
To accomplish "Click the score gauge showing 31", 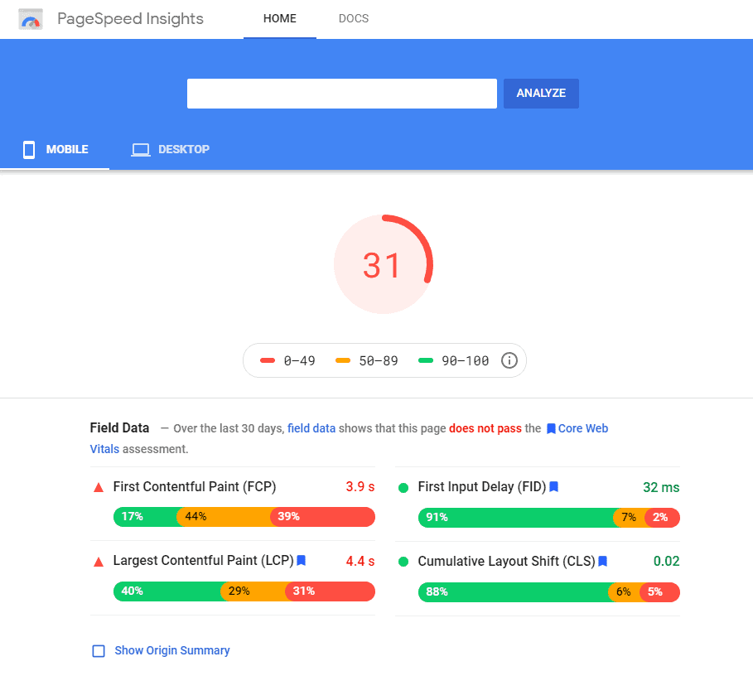I will tap(384, 264).
